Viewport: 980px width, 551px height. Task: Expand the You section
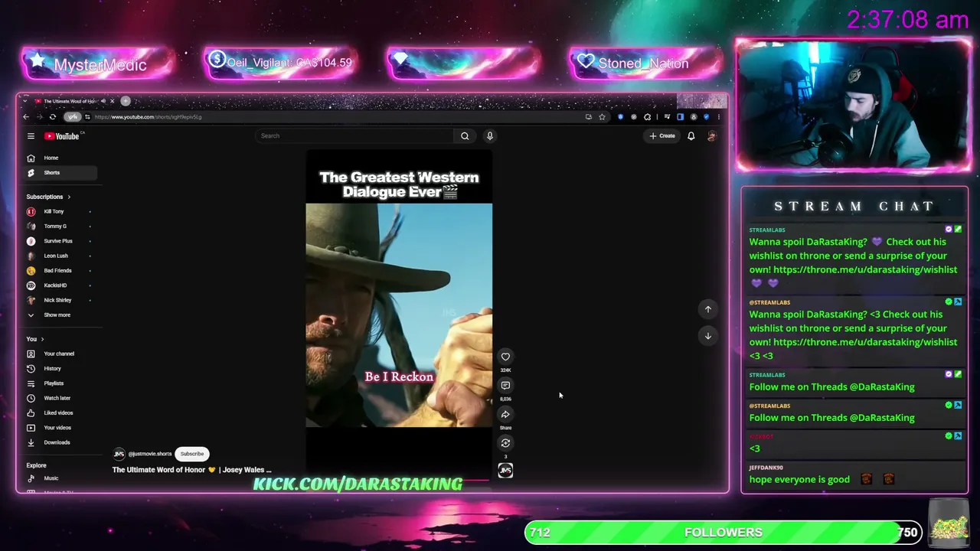35,339
